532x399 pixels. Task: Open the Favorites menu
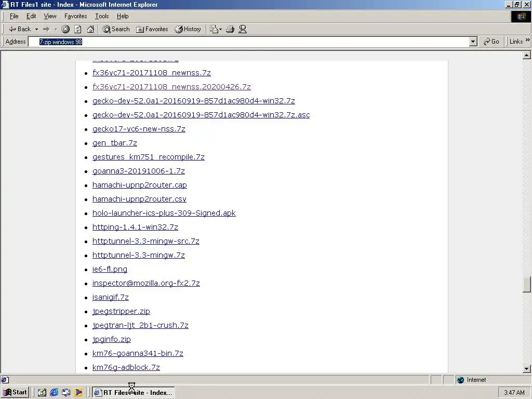75,16
